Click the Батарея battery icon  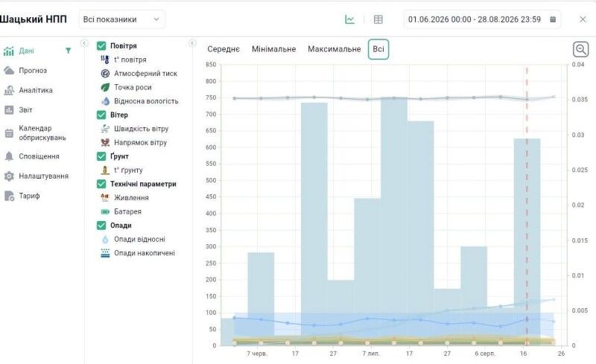105,211
